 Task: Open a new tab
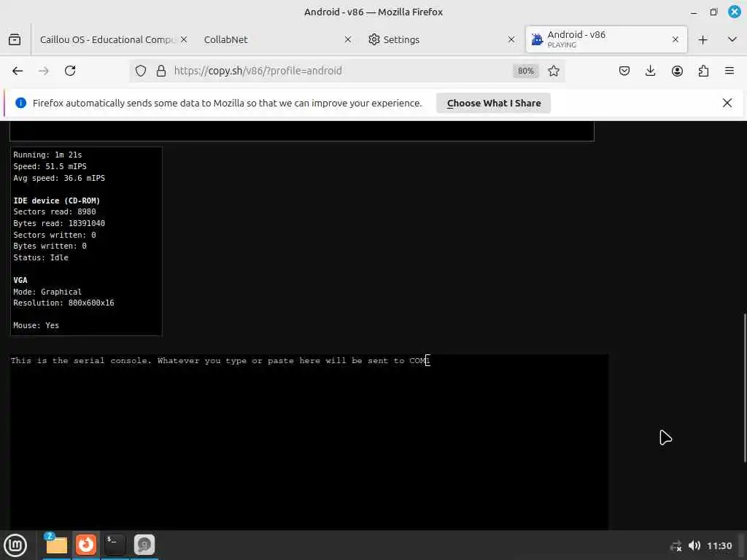(703, 39)
